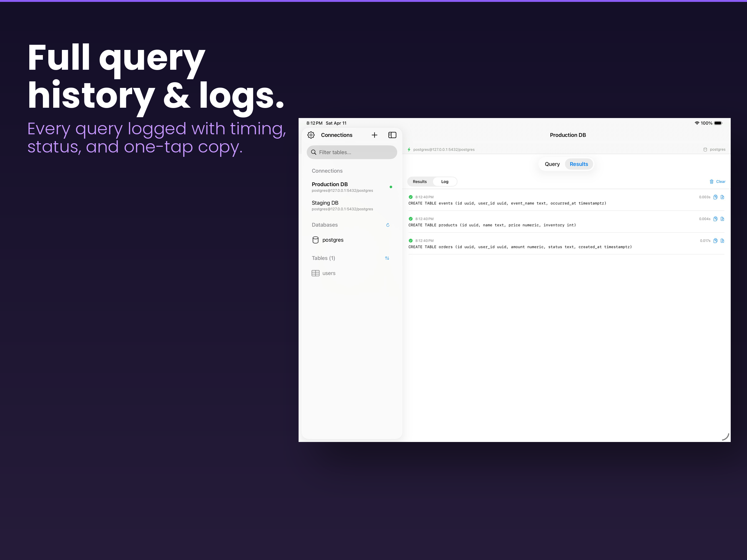The width and height of the screenshot is (747, 560).
Task: Switch to the Query tab
Action: (x=552, y=164)
